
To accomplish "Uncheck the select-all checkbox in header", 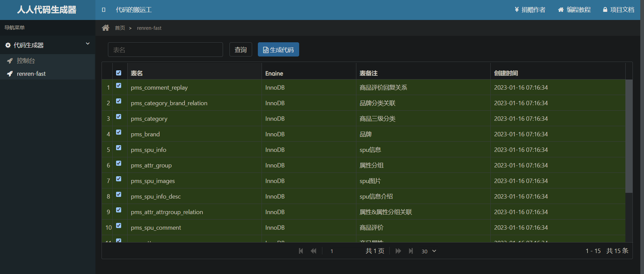I will click(x=118, y=73).
